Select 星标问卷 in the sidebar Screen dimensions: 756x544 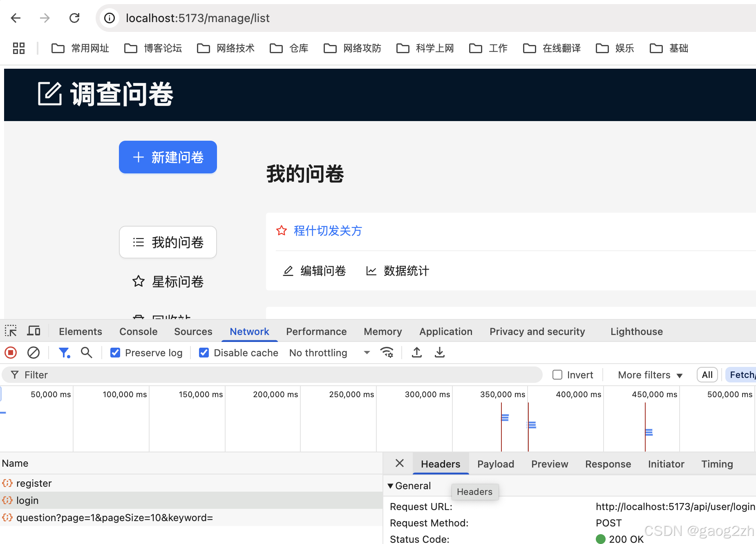(x=168, y=281)
